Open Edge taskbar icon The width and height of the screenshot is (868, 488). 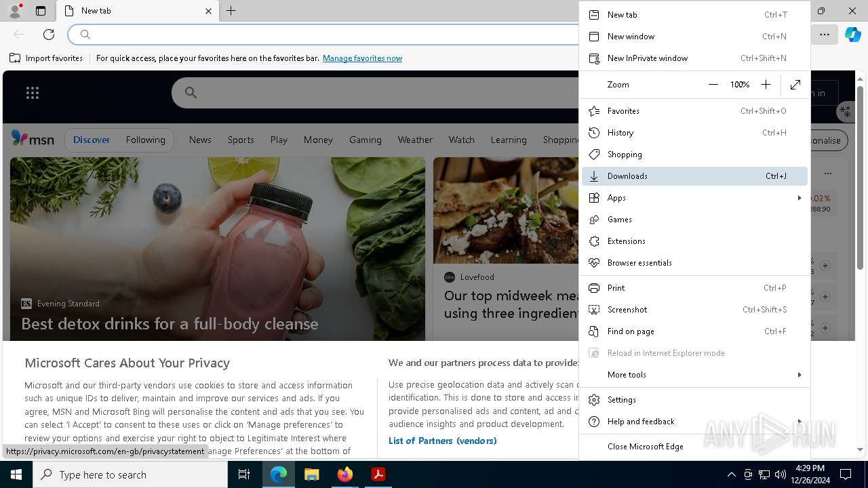(x=279, y=474)
